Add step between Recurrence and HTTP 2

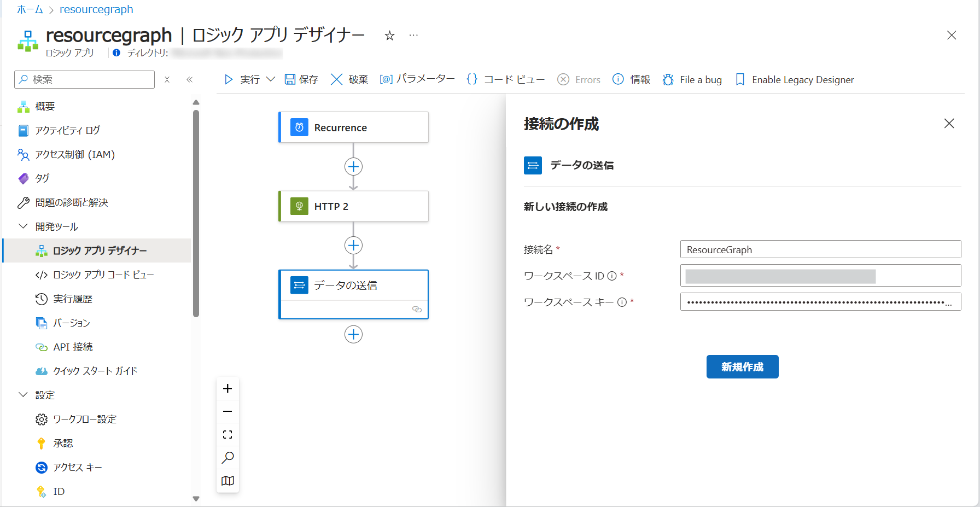click(353, 166)
